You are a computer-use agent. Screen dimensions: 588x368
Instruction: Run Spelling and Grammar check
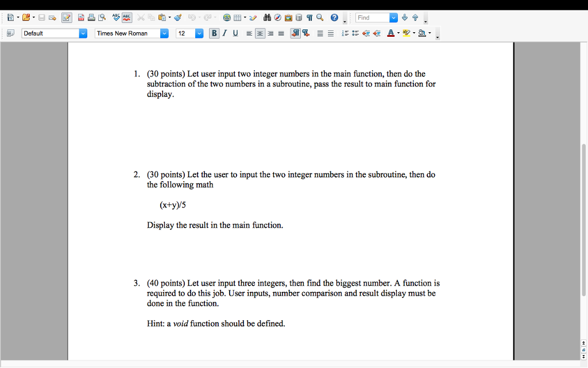[x=116, y=17]
